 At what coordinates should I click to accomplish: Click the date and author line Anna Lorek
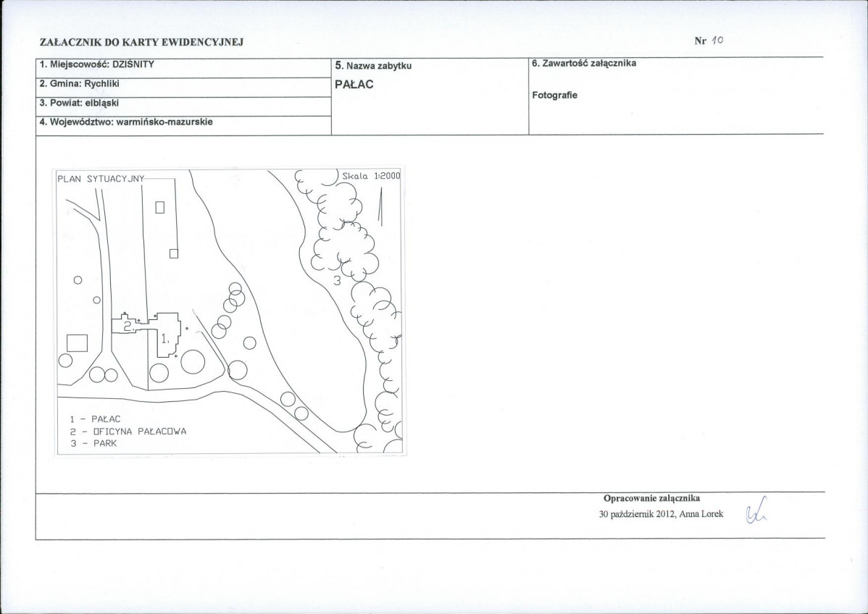(x=661, y=514)
